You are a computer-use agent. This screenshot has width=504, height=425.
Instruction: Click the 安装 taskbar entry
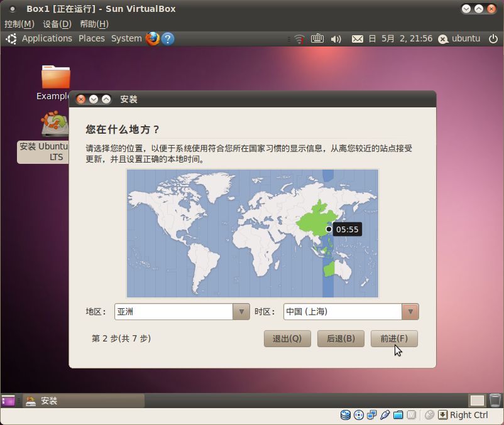point(84,401)
